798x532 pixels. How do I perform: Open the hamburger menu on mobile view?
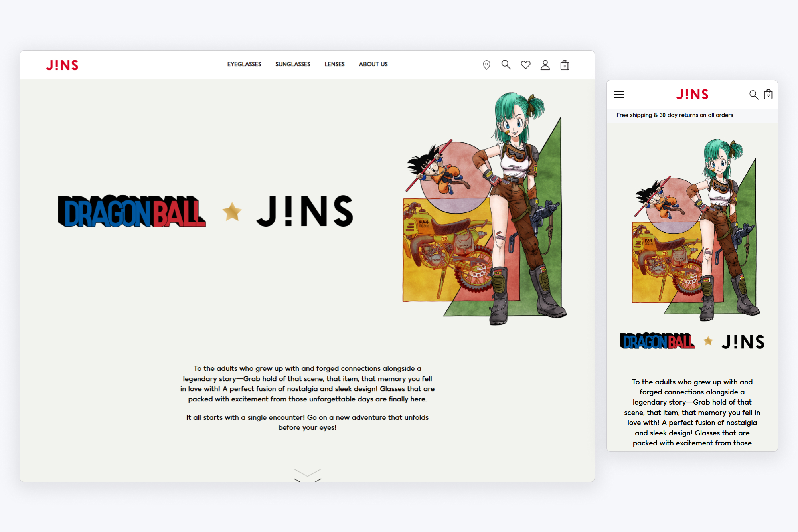[619, 95]
